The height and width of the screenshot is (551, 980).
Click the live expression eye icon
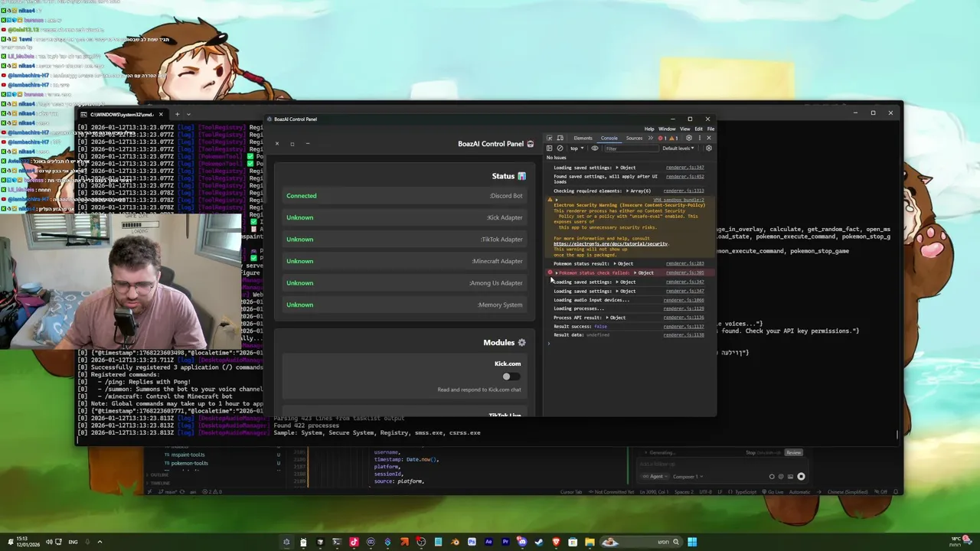595,148
